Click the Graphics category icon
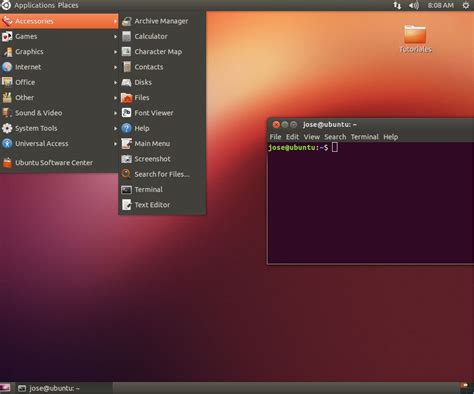Screen dimensions: 474x394 7,52
